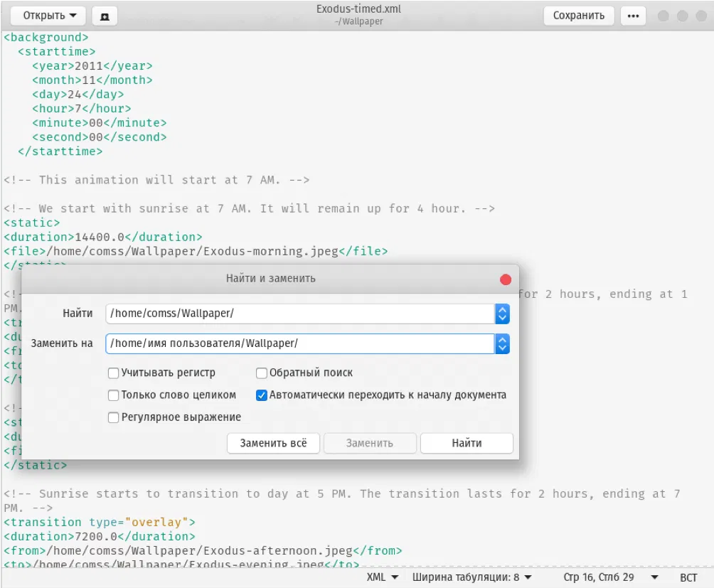Close the Найти и заменить dialog
Screen dimensions: 714x588
[505, 279]
